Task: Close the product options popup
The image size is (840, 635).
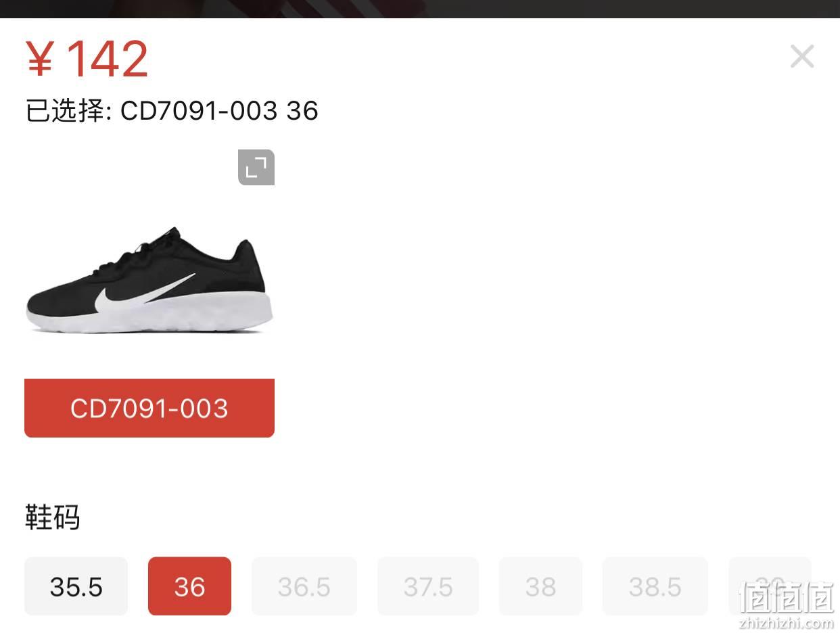Action: 802,56
